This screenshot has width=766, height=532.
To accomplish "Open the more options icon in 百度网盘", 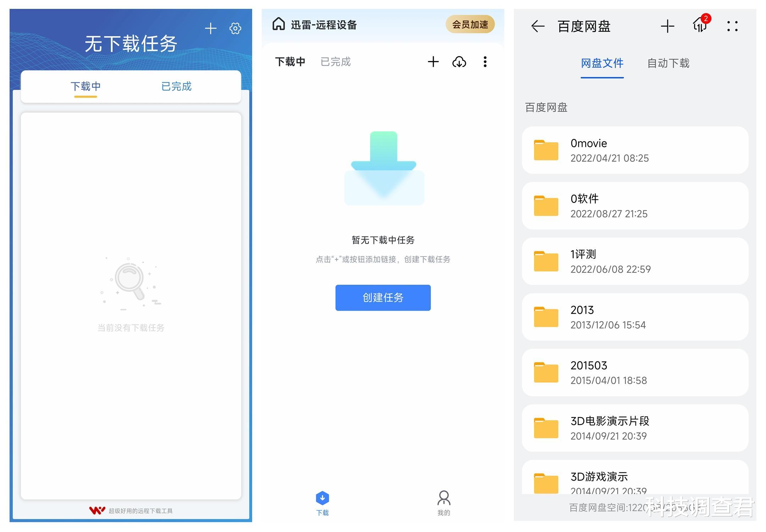I will (732, 26).
